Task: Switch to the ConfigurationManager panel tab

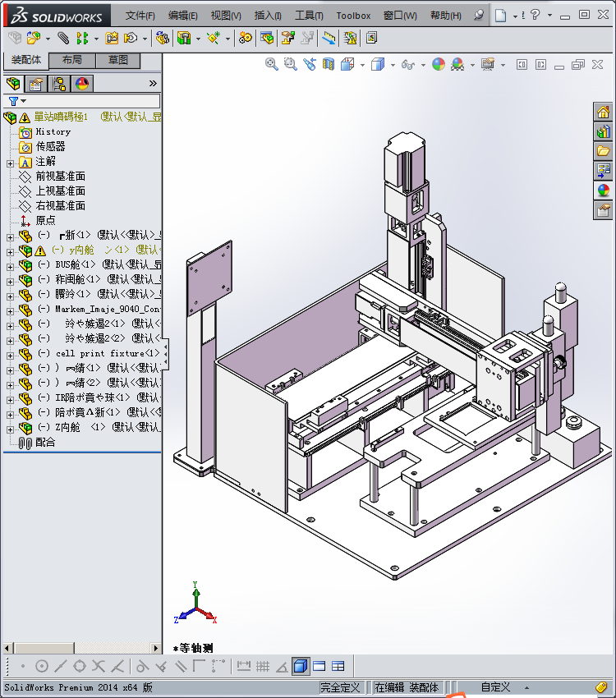Action: (x=59, y=84)
